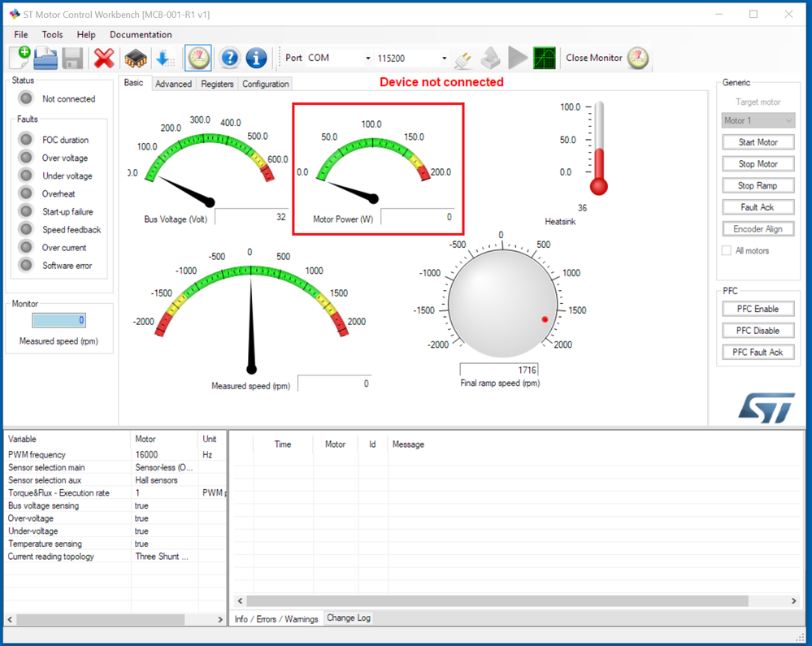Image resolution: width=812 pixels, height=646 pixels.
Task: Select the Sensor selection main row
Action: tap(115, 467)
